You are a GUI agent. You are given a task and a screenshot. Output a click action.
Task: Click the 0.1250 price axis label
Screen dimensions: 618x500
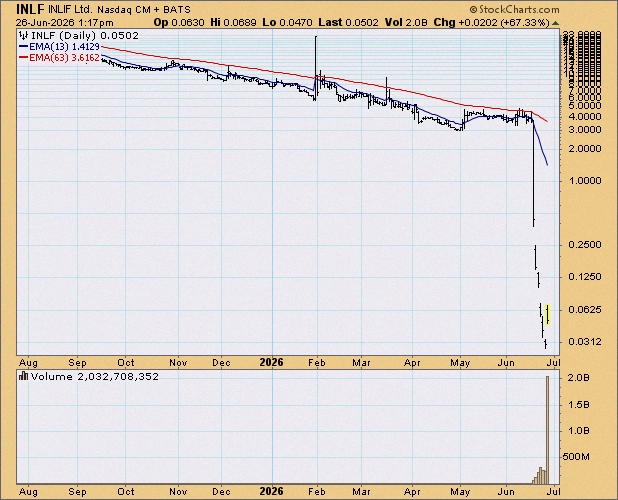click(584, 277)
